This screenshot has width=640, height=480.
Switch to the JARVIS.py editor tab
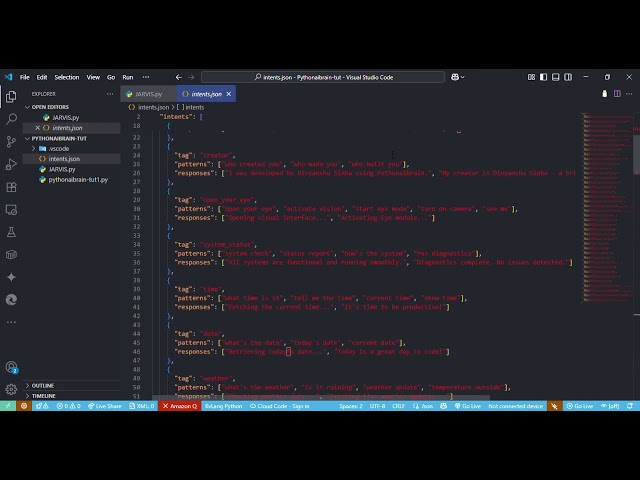(149, 94)
